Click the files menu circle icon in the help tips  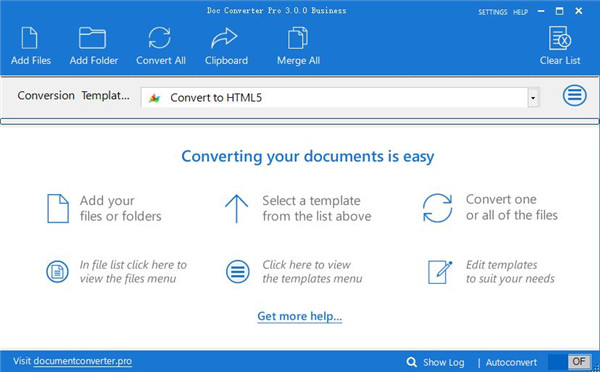click(57, 272)
